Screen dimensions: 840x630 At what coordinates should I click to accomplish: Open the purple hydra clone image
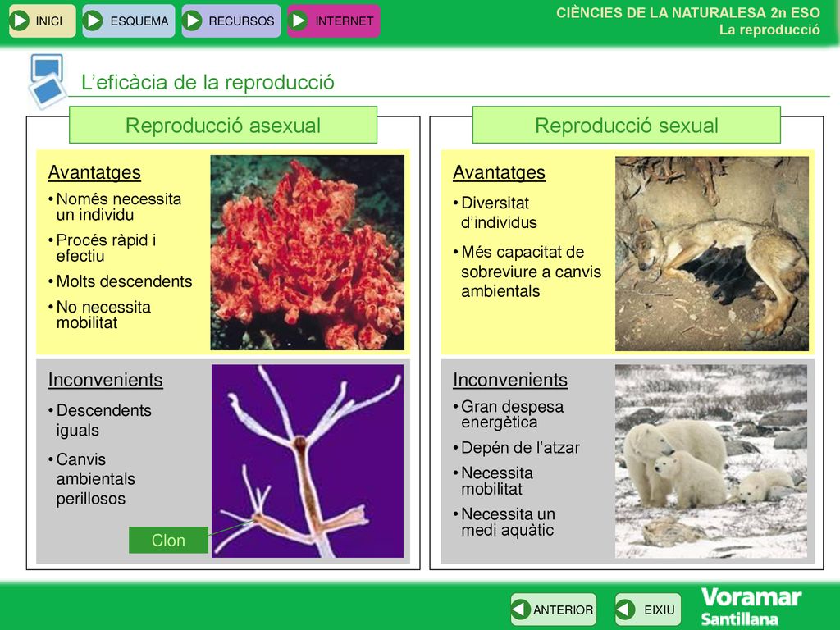tap(308, 461)
